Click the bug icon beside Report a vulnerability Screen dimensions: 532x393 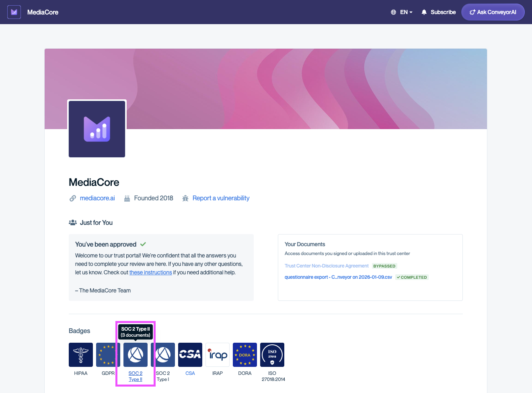[x=185, y=198]
